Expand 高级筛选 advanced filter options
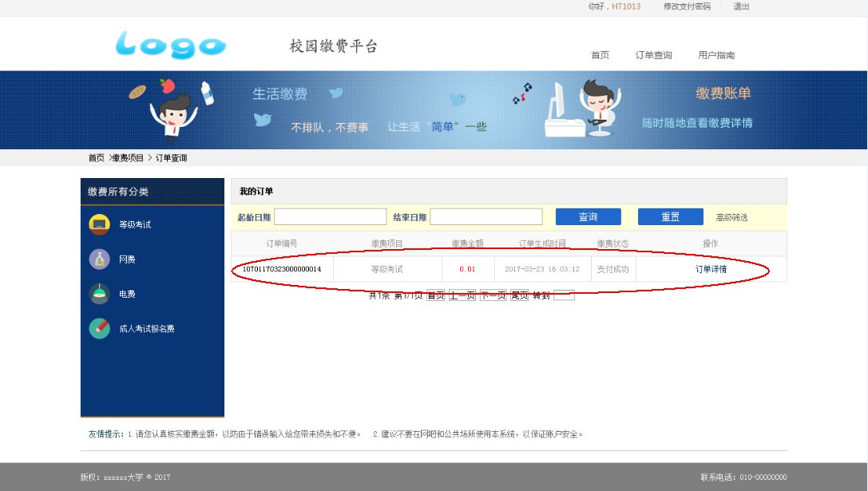This screenshot has width=868, height=491. point(731,217)
